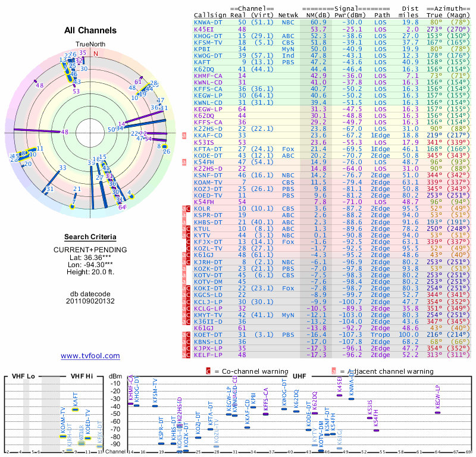Select KHOG-DT callsign in the table
The image size is (476, 457).
208,36
